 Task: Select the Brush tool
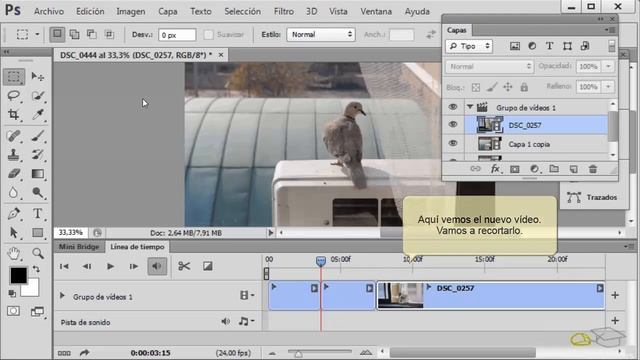pyautogui.click(x=38, y=136)
